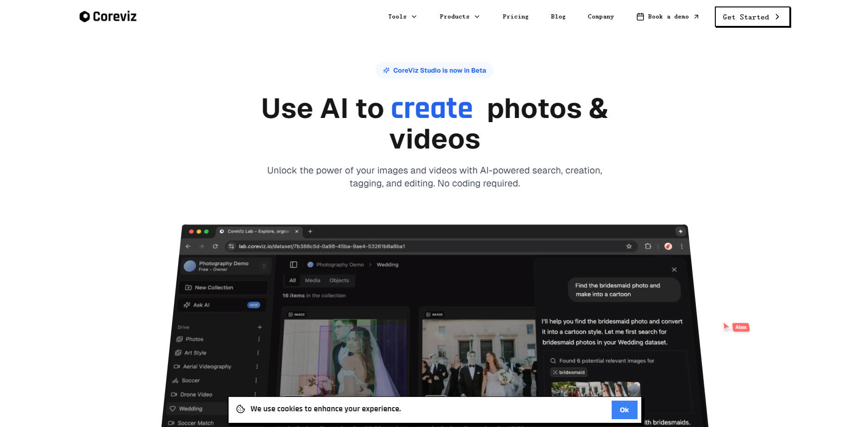Click the Coreviz logo
Viewport: 868px width, 427px height.
[x=107, y=16]
